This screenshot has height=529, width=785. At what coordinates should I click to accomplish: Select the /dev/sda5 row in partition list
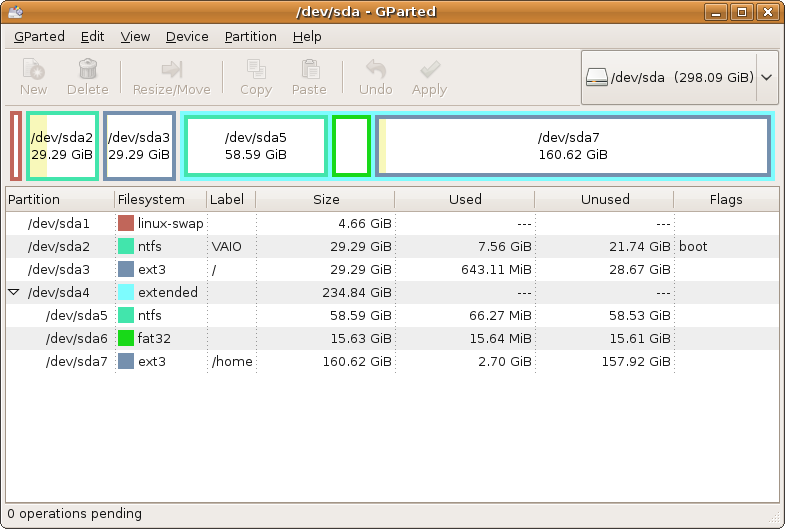392,315
